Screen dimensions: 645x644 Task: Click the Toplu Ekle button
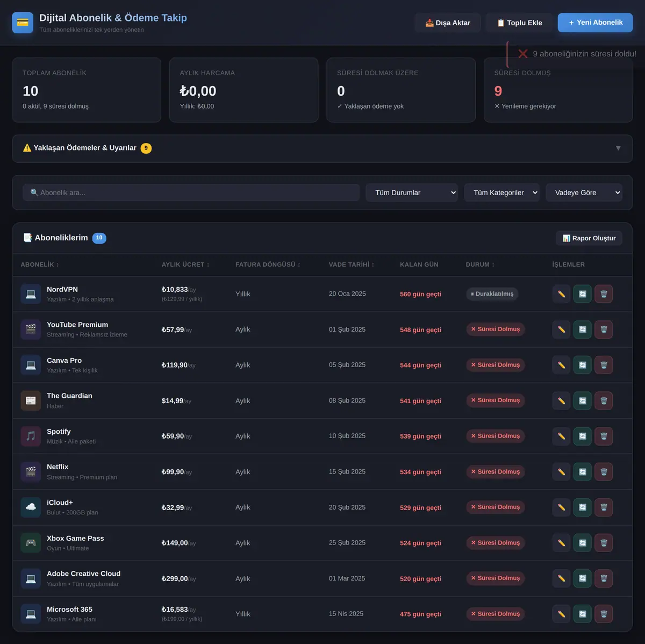(x=519, y=23)
